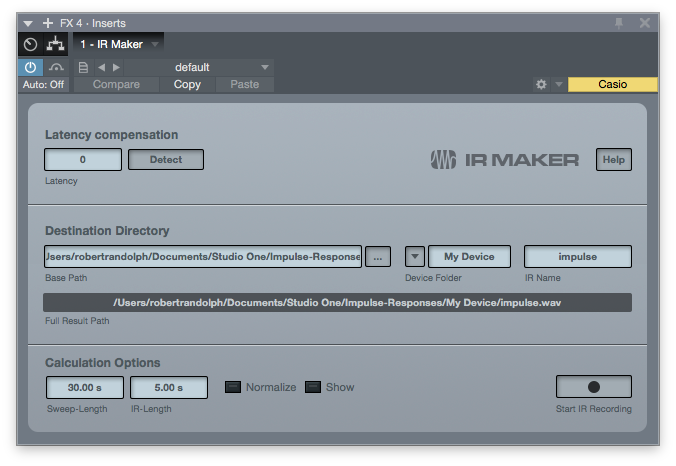Viewport: 676px width, 466px height.
Task: Enable the Normalize checkbox
Action: point(233,387)
